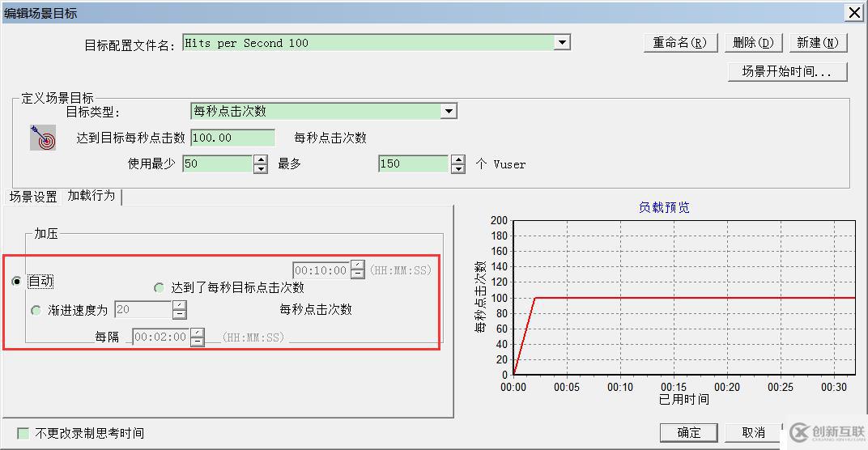Click the target hits field 100.00
868x450 pixels.
233,138
